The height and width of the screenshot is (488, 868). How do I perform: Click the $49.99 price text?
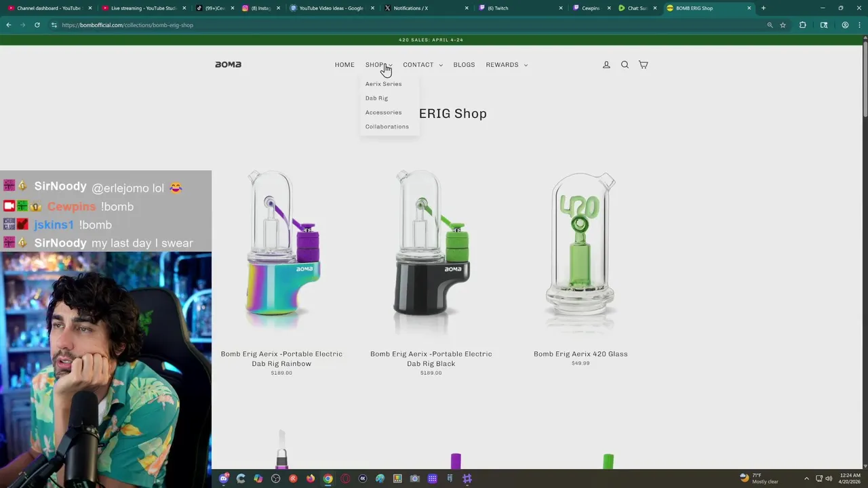click(580, 363)
